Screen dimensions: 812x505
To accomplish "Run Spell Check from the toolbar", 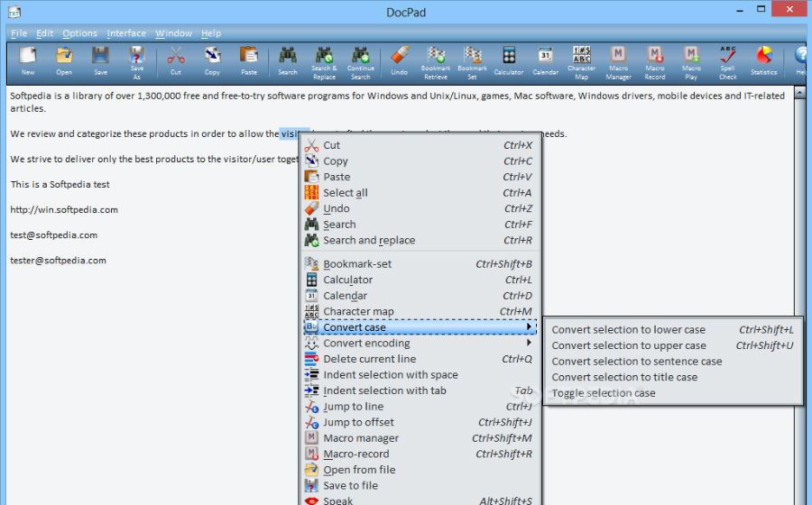I will point(727,62).
